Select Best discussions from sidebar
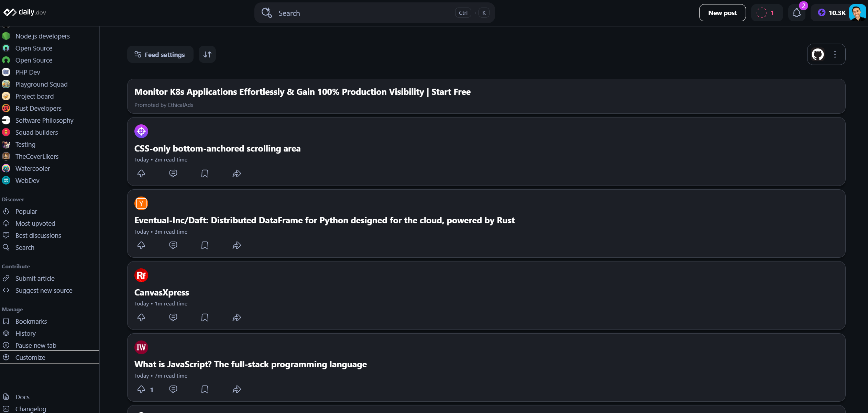Screen dimensions: 868x413 click(38, 235)
